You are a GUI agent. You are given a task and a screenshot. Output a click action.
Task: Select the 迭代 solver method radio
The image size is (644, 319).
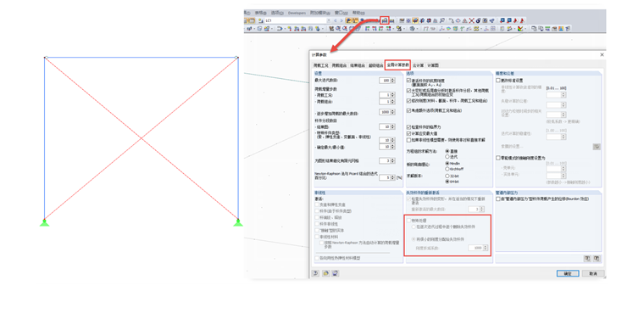[447, 157]
